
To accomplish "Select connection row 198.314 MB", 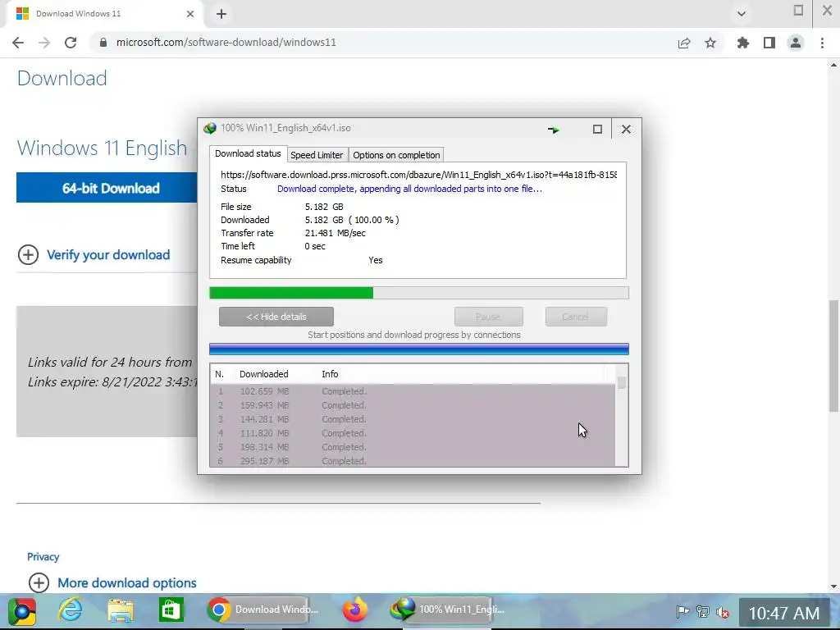I will point(413,447).
